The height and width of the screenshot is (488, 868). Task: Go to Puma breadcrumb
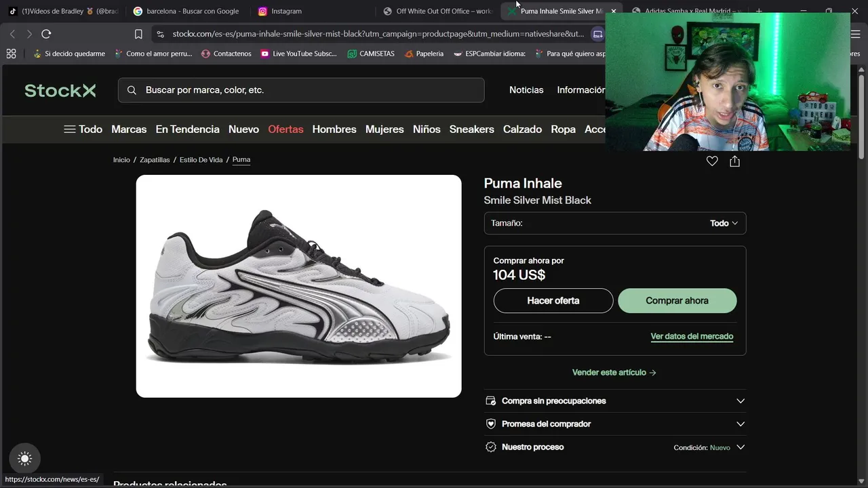pos(241,160)
